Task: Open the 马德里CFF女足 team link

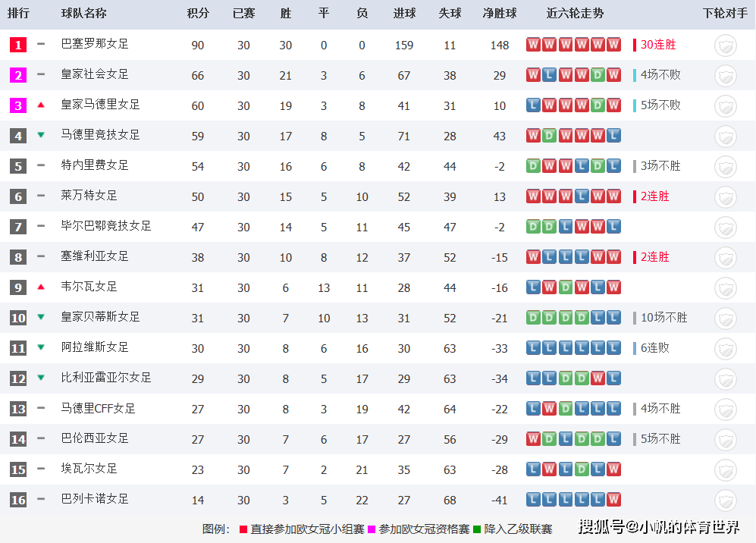Action: (99, 409)
